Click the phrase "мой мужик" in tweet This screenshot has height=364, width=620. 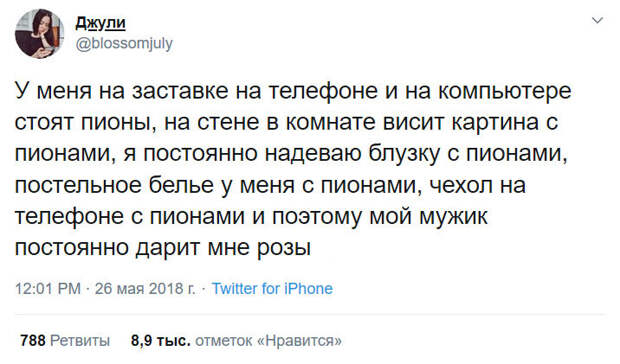click(x=428, y=217)
